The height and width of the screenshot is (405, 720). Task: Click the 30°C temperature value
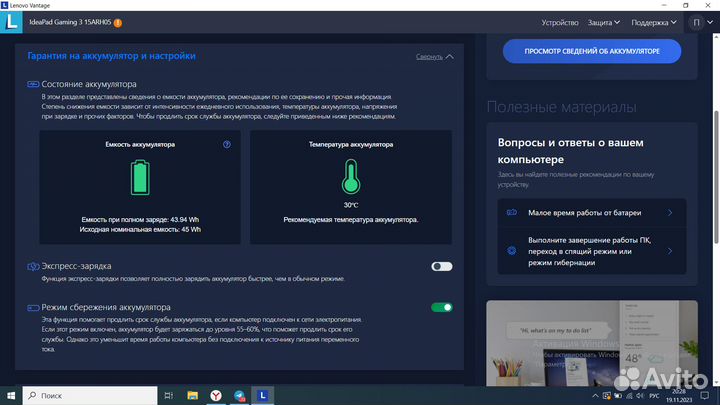[x=351, y=205]
